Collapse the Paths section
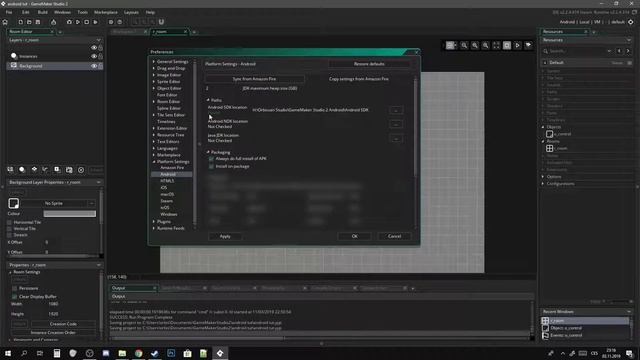 208,100
